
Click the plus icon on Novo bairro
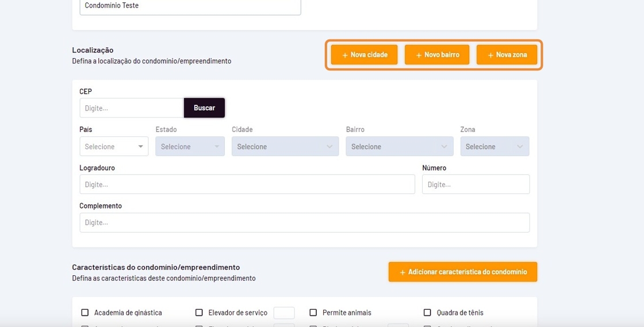pyautogui.click(x=419, y=55)
